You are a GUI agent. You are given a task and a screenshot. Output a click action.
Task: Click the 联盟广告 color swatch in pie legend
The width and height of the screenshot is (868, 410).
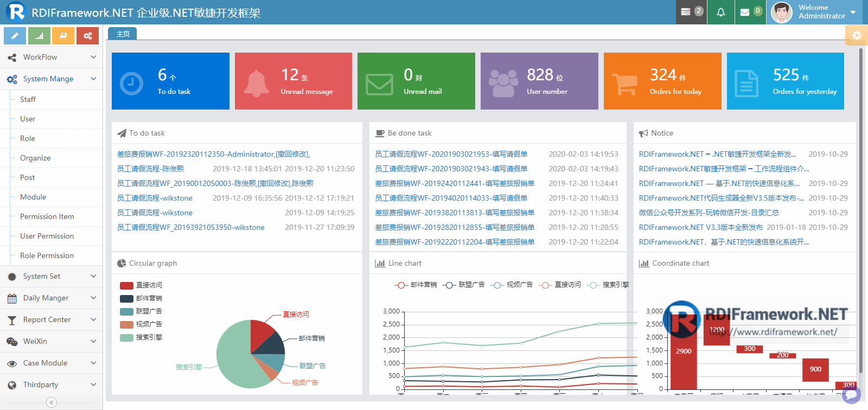(x=126, y=311)
